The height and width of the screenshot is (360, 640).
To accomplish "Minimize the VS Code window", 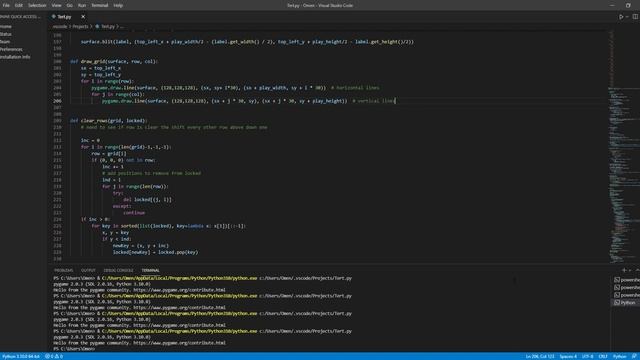I will click(x=612, y=5).
